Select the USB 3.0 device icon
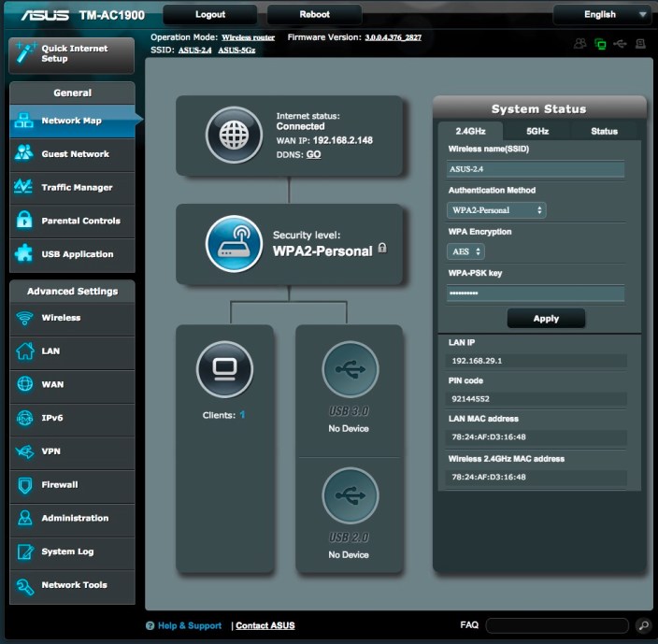 pos(350,370)
